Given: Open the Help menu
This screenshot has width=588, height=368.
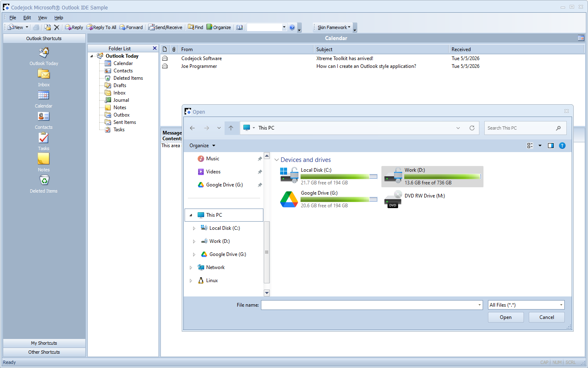Looking at the screenshot, I should pyautogui.click(x=59, y=18).
